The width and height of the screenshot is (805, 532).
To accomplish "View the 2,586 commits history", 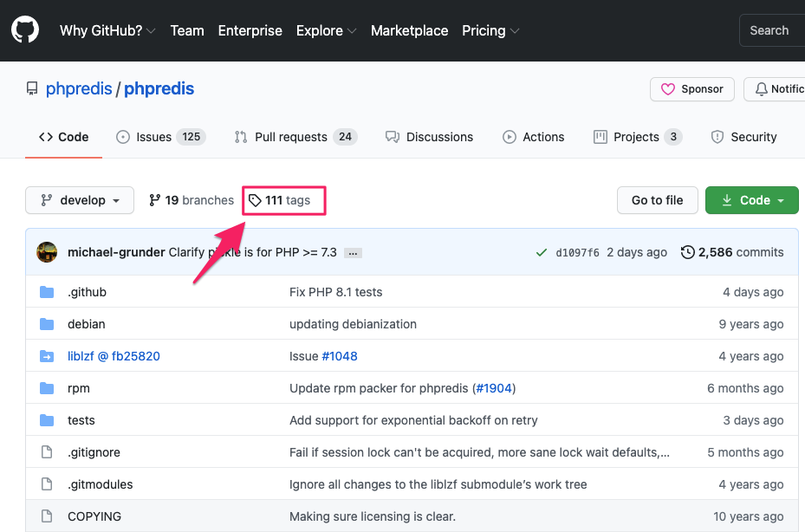I will (732, 252).
